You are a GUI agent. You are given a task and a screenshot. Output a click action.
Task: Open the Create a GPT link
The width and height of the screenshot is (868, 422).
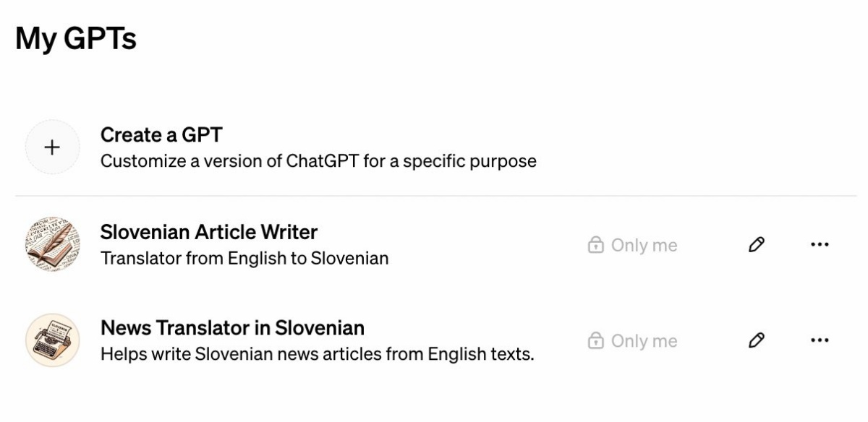click(x=161, y=135)
